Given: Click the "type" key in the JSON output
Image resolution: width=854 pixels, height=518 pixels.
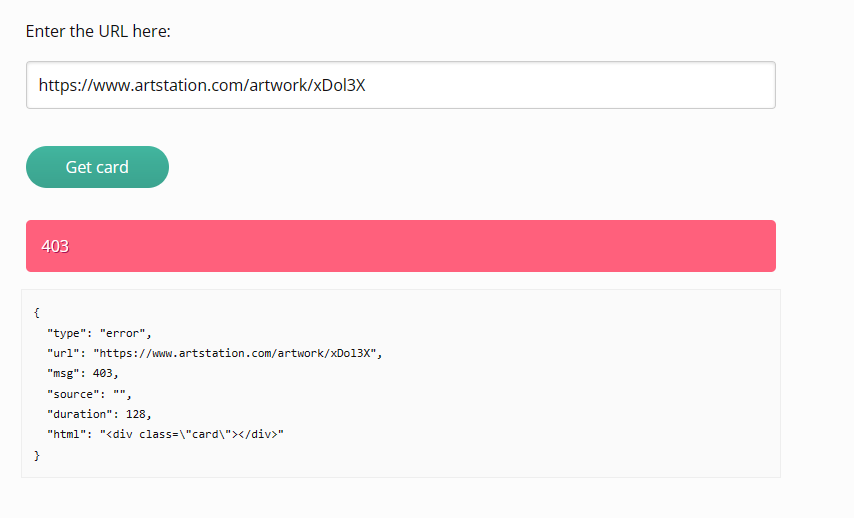Looking at the screenshot, I should [63, 333].
